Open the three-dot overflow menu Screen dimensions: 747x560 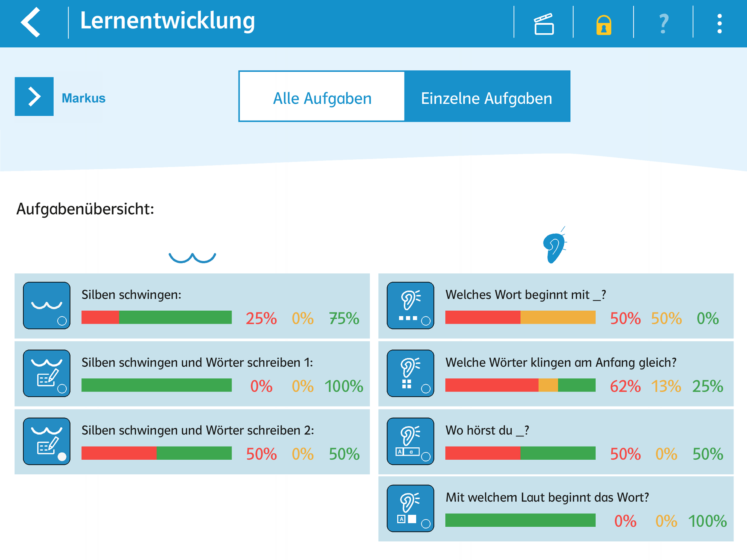[x=719, y=24]
